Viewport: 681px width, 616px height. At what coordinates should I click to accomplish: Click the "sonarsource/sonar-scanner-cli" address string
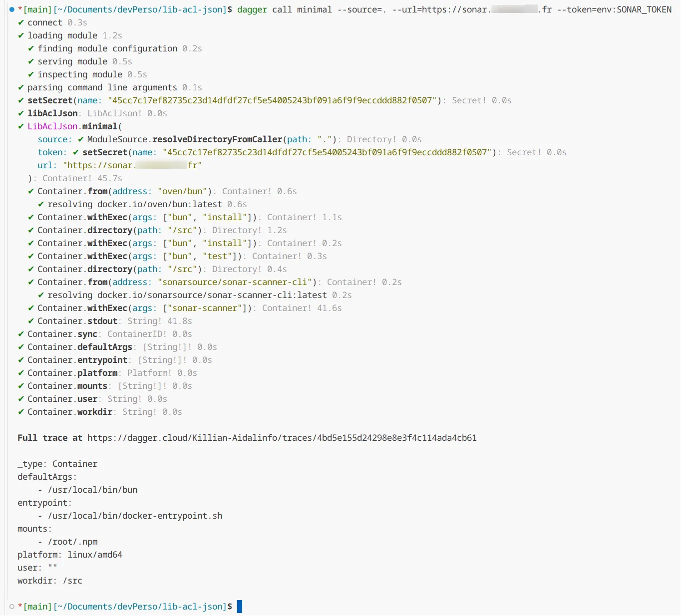pyautogui.click(x=235, y=282)
